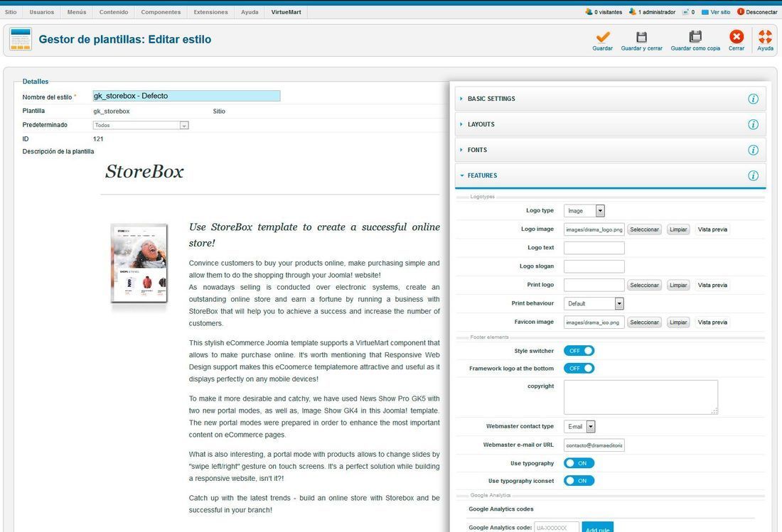Viewport: 782px width, 532px height.
Task: Open the Webmaster contact type dropdown
Action: coord(579,426)
